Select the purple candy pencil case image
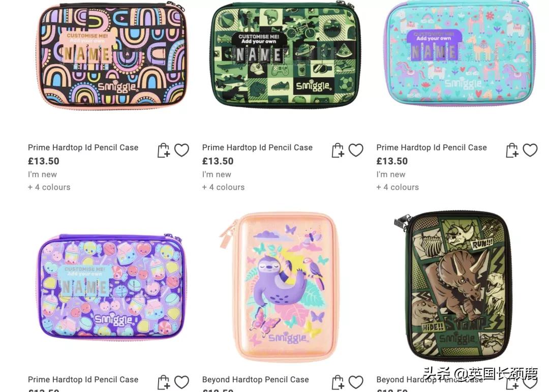Viewport: 549px width, 392px height. coord(112,286)
